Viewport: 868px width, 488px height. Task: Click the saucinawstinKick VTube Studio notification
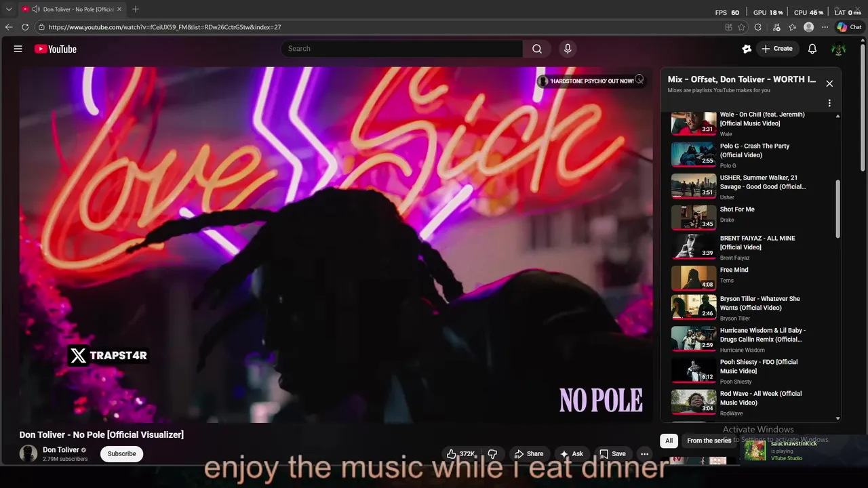[x=803, y=451]
